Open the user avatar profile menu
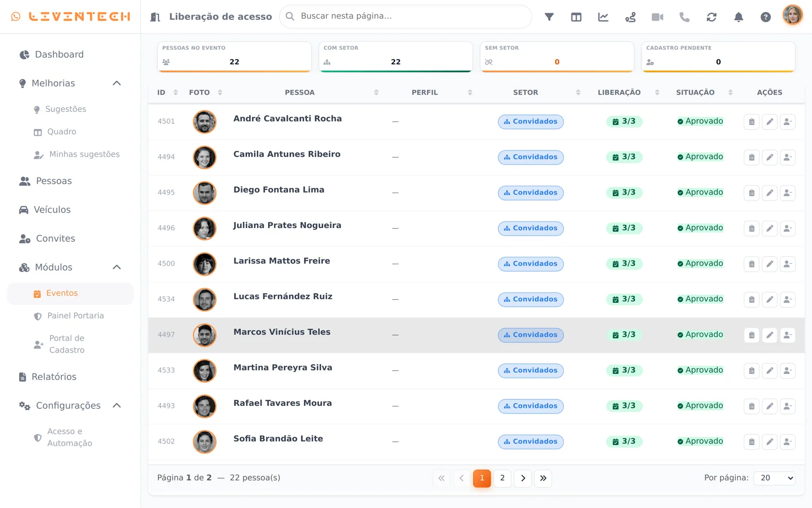 pyautogui.click(x=793, y=15)
